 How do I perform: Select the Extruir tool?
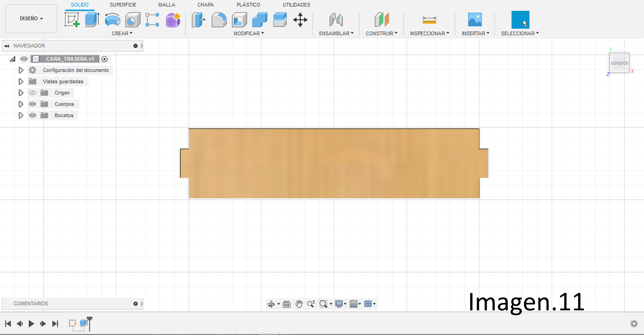92,20
